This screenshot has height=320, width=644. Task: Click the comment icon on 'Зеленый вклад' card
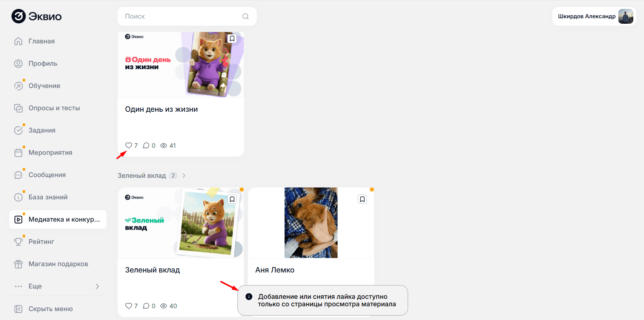pos(146,306)
